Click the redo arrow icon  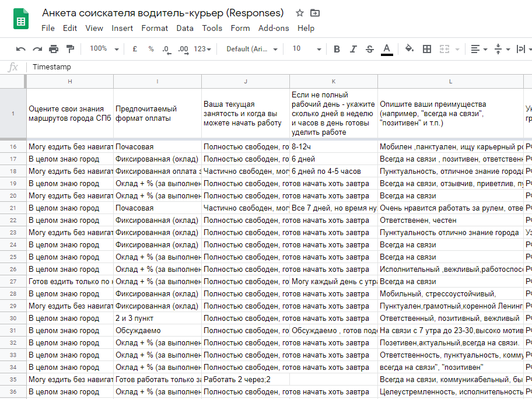point(37,49)
